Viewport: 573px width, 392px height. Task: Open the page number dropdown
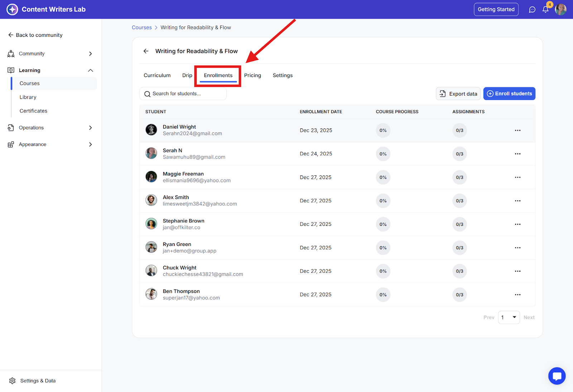pos(509,317)
